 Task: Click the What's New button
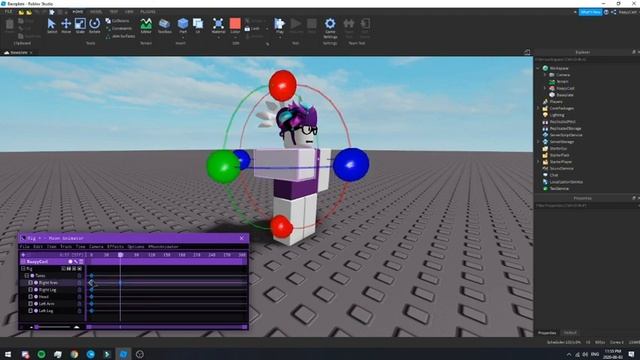(x=590, y=12)
